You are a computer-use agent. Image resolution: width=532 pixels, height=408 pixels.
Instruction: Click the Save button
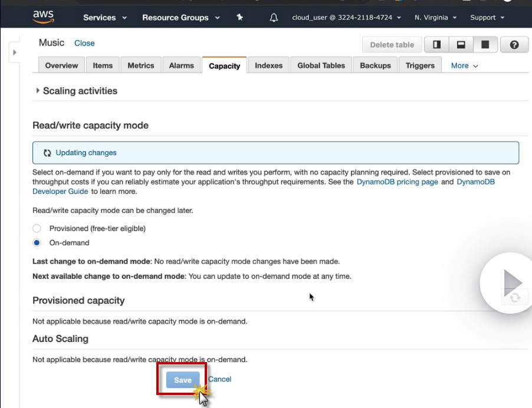182,380
